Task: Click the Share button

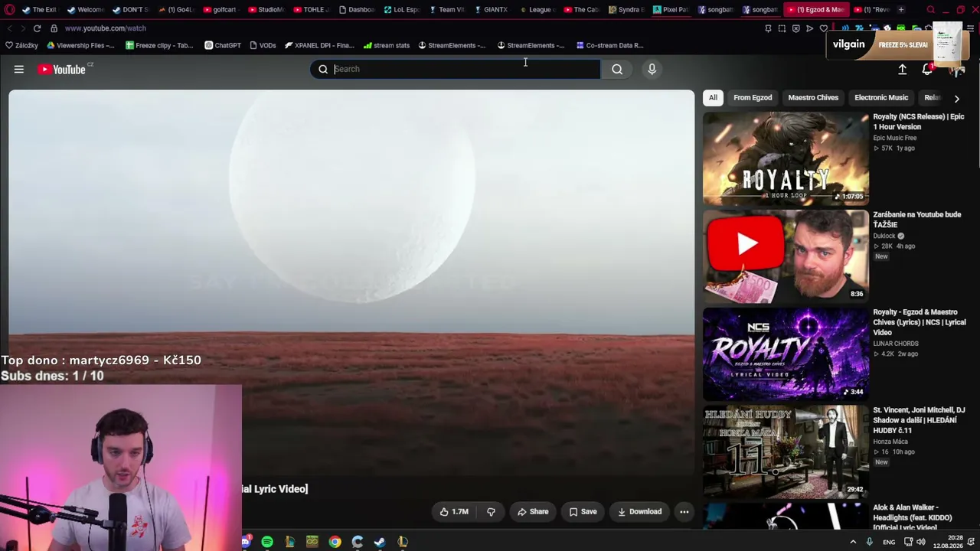Action: 533,512
